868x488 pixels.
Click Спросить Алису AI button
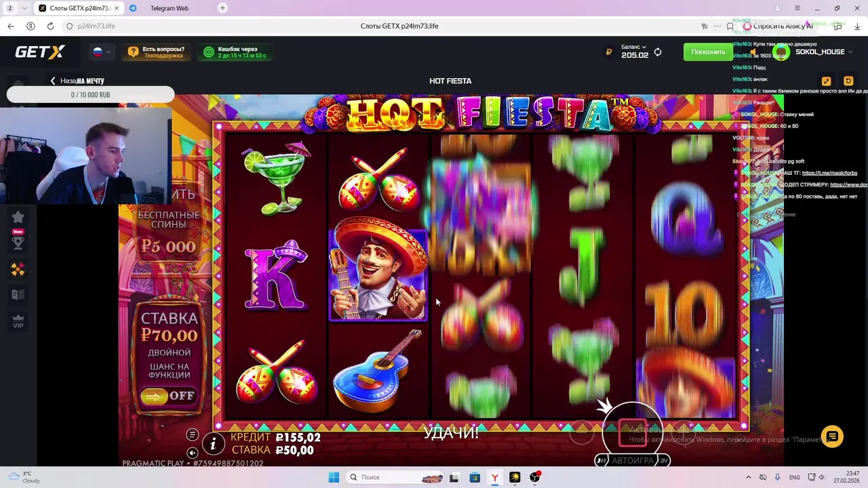(x=778, y=26)
